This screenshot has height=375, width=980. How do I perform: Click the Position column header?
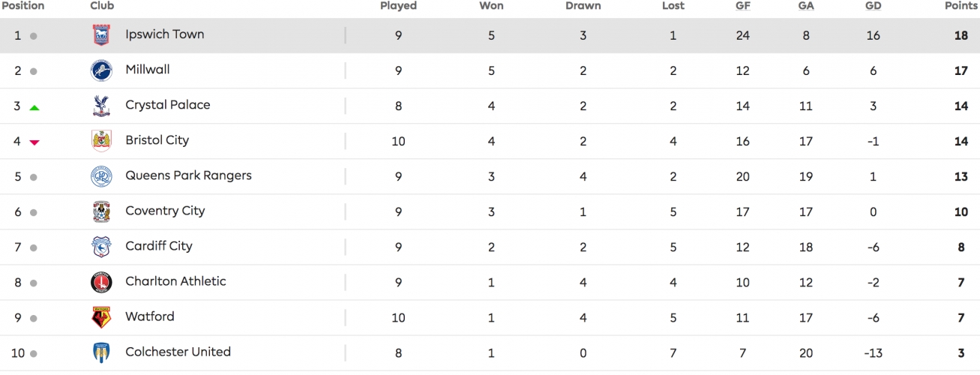pos(23,6)
